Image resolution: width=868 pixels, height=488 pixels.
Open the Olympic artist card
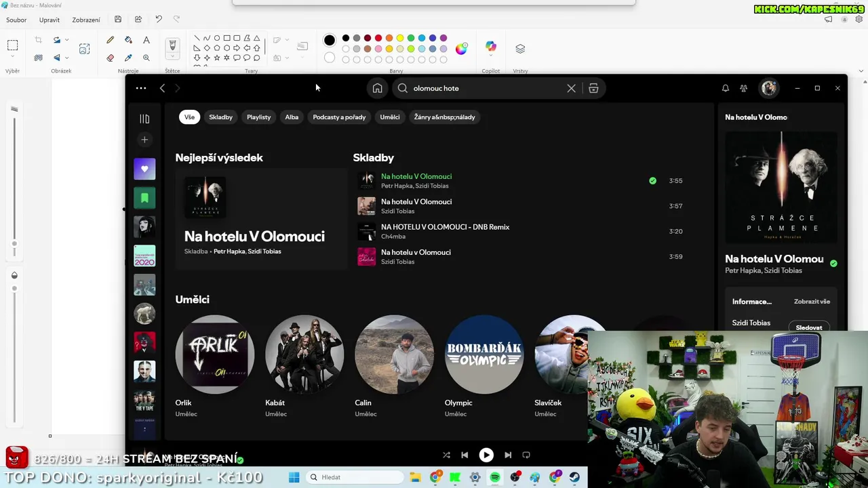484,367
